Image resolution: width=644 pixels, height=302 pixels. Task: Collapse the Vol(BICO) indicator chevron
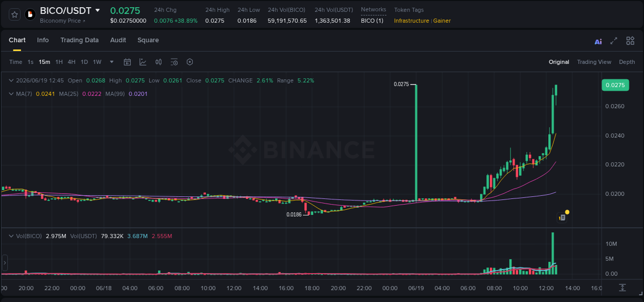tap(11, 236)
